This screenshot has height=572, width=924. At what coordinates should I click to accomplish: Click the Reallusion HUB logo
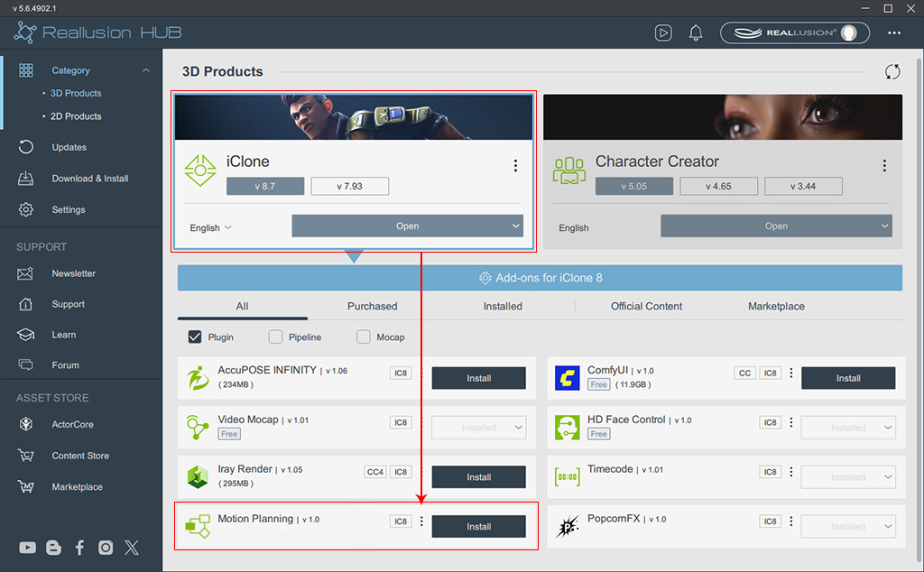point(97,32)
